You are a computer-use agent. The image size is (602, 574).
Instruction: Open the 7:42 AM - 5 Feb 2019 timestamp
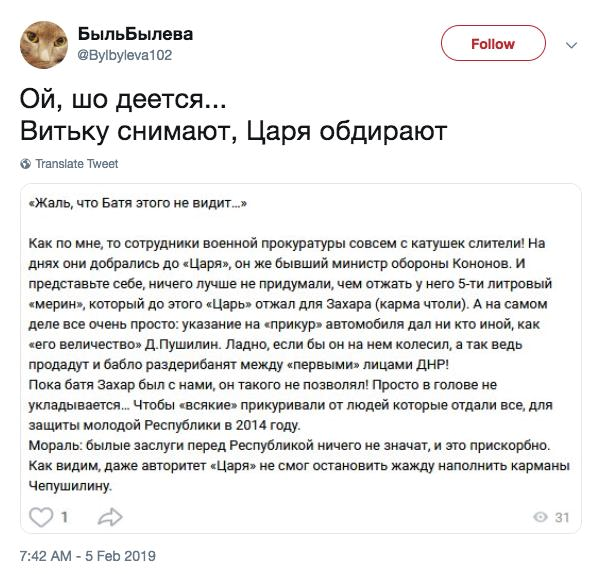[87, 553]
